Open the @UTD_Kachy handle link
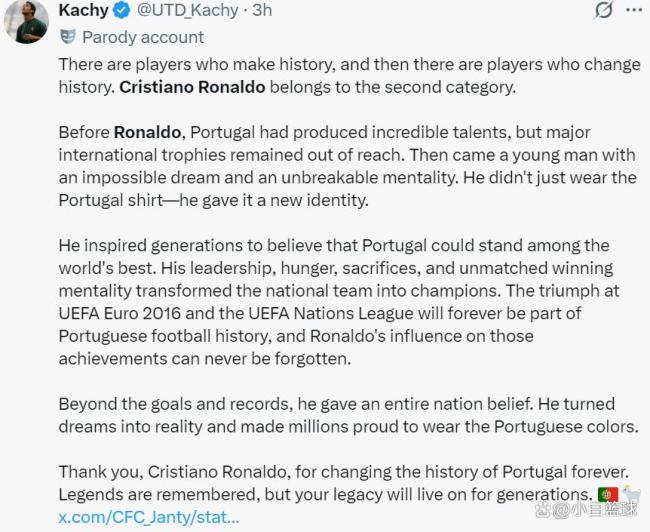The width and height of the screenshot is (650, 532). (187, 10)
